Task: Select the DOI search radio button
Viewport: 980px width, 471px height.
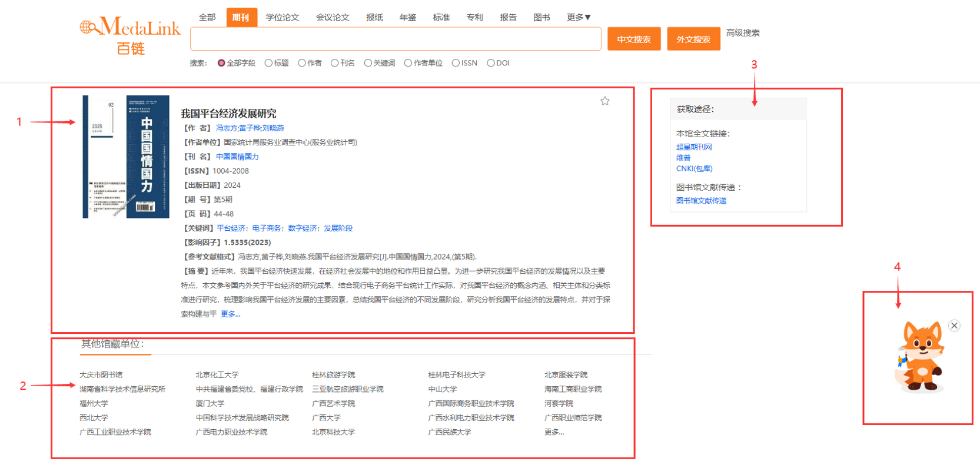Action: click(x=490, y=63)
